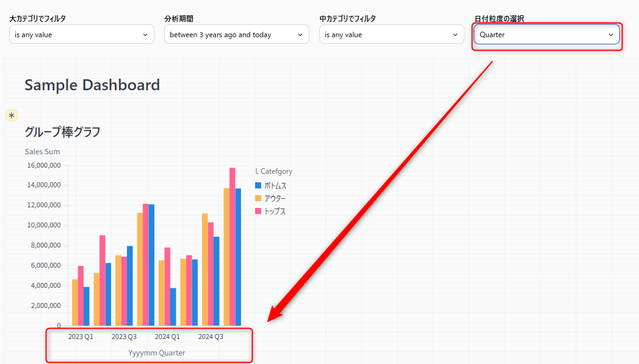Click the 分析期間 filter label
This screenshot has height=364, width=639.
(x=179, y=18)
